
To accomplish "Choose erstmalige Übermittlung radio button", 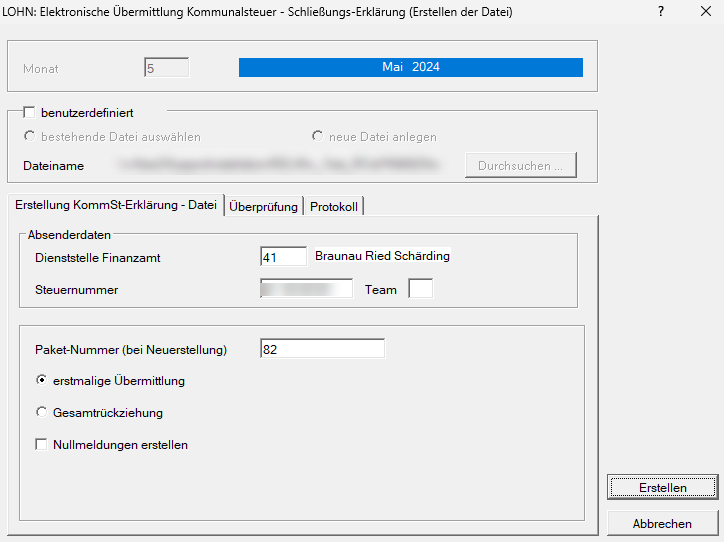I will pyautogui.click(x=42, y=381).
